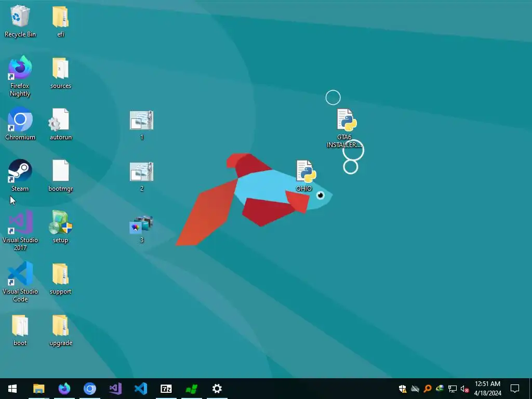Select the upgrade folder icon
The height and width of the screenshot is (399, 532).
point(60,330)
